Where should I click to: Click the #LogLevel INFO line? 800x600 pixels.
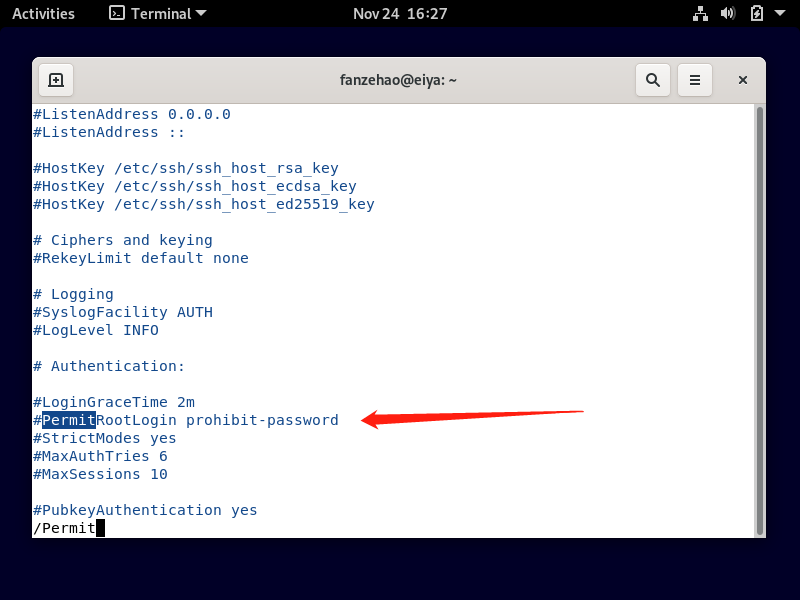[x=96, y=330]
